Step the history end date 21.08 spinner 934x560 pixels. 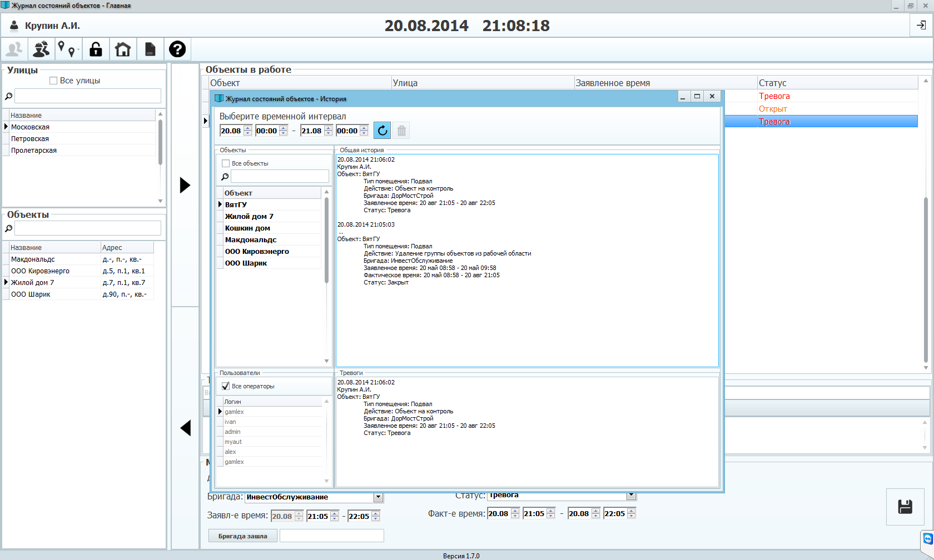(329, 131)
